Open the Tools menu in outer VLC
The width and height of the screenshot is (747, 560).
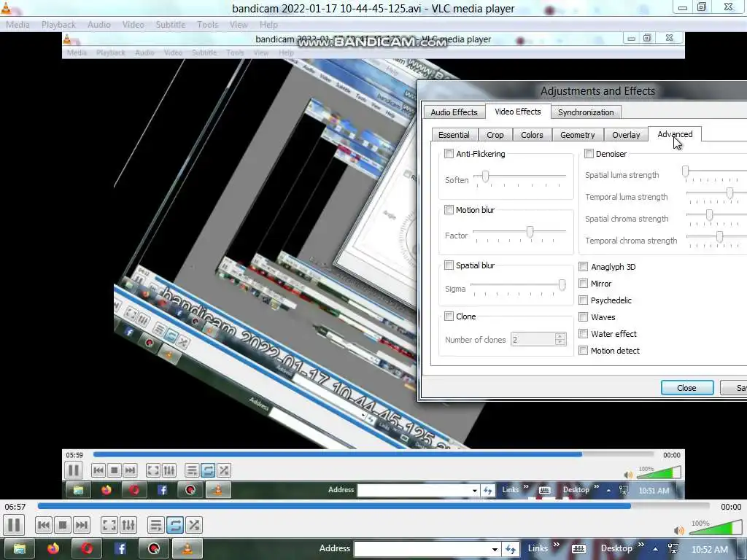(208, 24)
